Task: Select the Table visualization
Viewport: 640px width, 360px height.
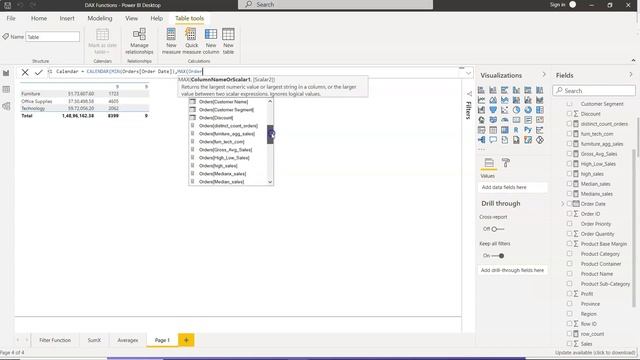Action: tap(493, 130)
